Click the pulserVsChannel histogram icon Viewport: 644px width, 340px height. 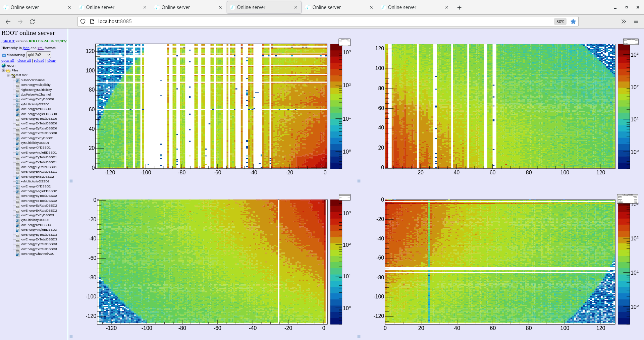[x=18, y=80]
